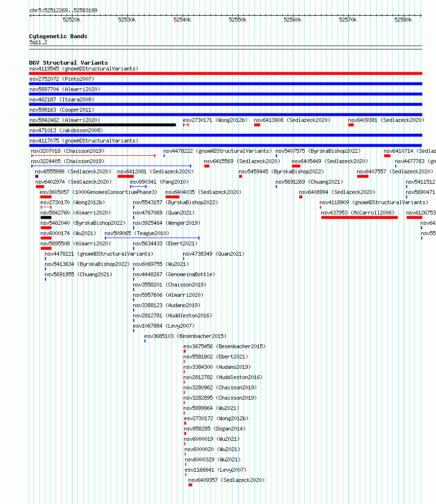Viewport: 436px width, 504px height.
Task: Select nsv5413634 (ByrskaBishop2022) label
Action: pos(87,264)
